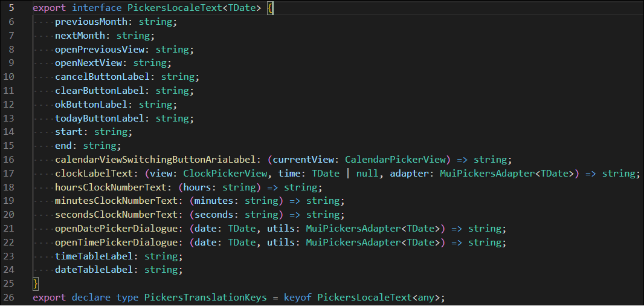Click the opening brace on line 5
Image resolution: width=644 pixels, height=306 pixels.
[270, 8]
